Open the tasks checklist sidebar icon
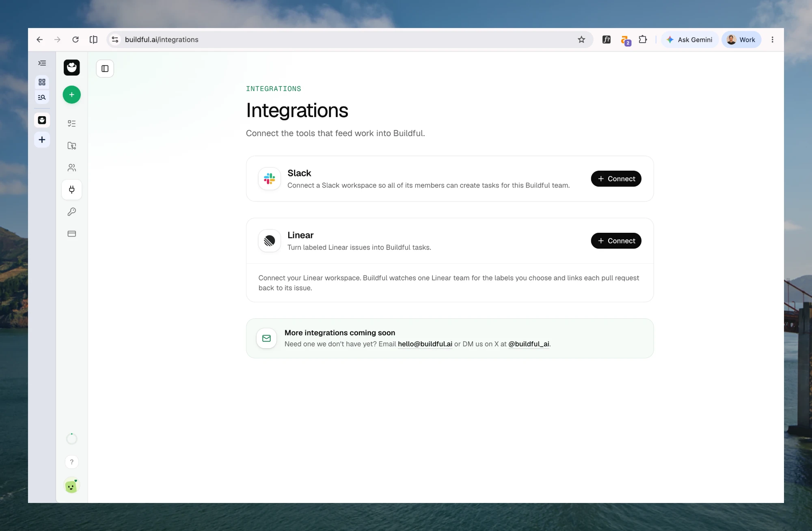Image resolution: width=812 pixels, height=531 pixels. [72, 124]
